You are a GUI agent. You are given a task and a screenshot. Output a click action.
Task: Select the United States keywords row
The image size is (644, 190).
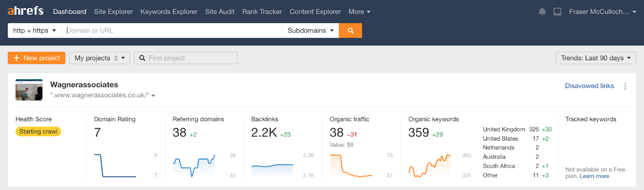coord(518,139)
